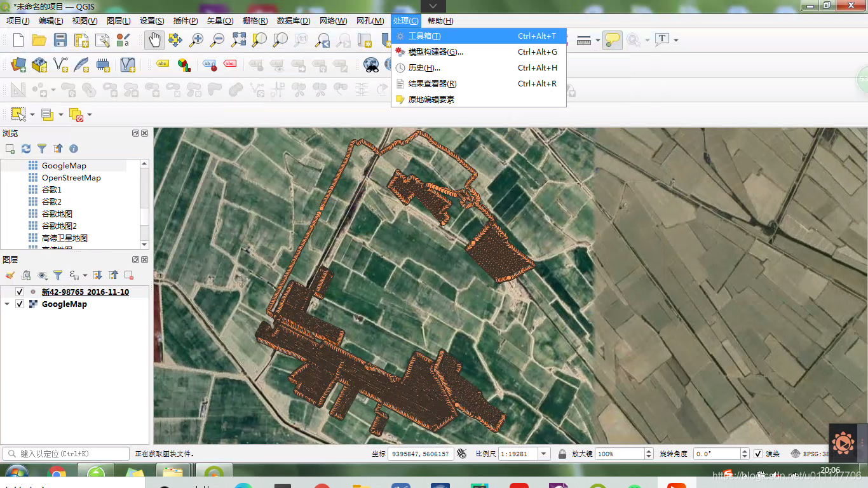Click the yellow abc label tool
The height and width of the screenshot is (488, 868).
tap(163, 64)
